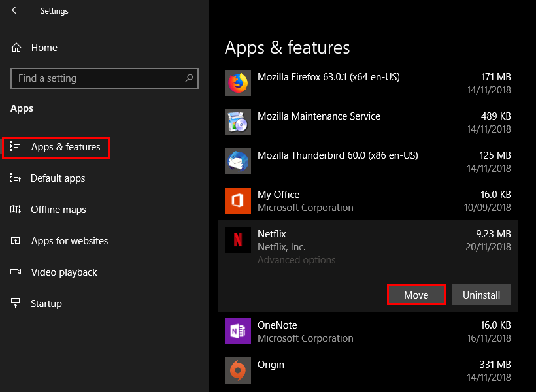This screenshot has width=536, height=392.
Task: Select Apps for websites
Action: 69,241
